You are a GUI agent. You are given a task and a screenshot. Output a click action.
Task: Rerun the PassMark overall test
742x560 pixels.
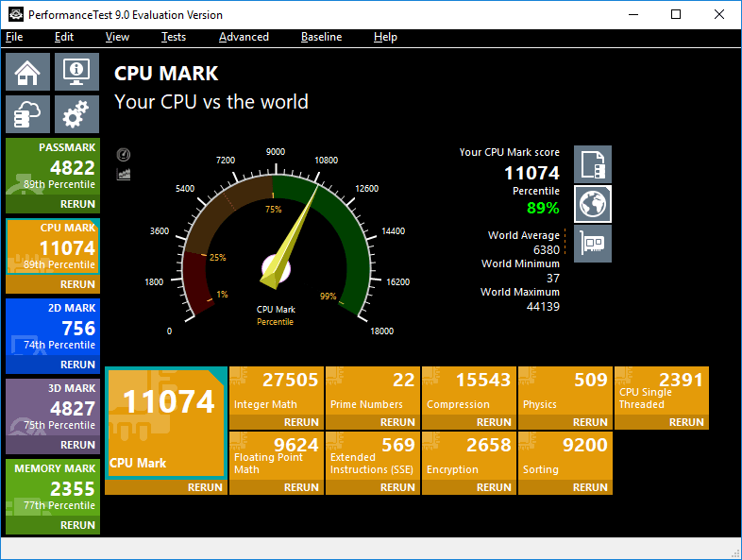[x=53, y=204]
